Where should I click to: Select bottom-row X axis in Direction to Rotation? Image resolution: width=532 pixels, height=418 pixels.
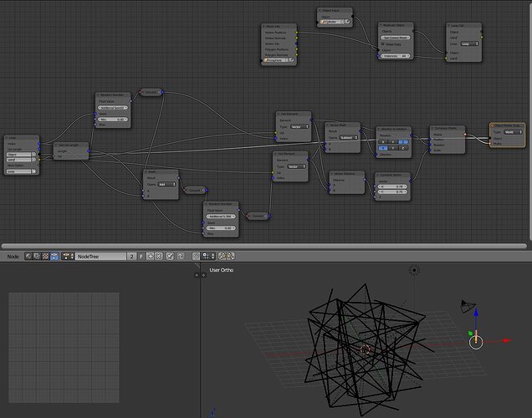[x=383, y=148]
